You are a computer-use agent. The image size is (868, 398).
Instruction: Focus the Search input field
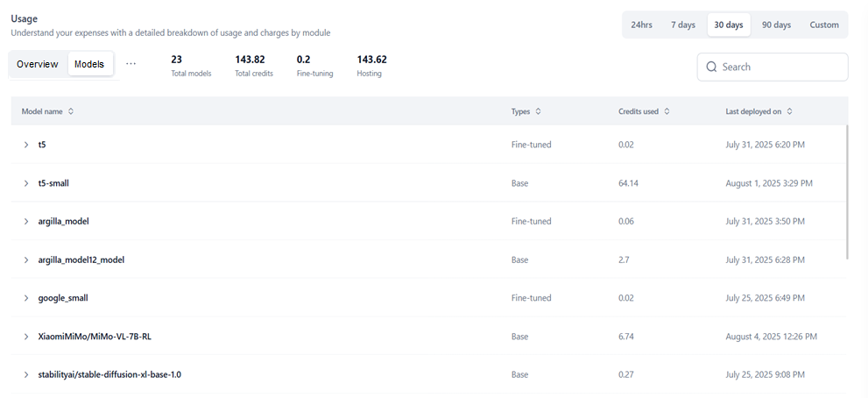[780, 68]
